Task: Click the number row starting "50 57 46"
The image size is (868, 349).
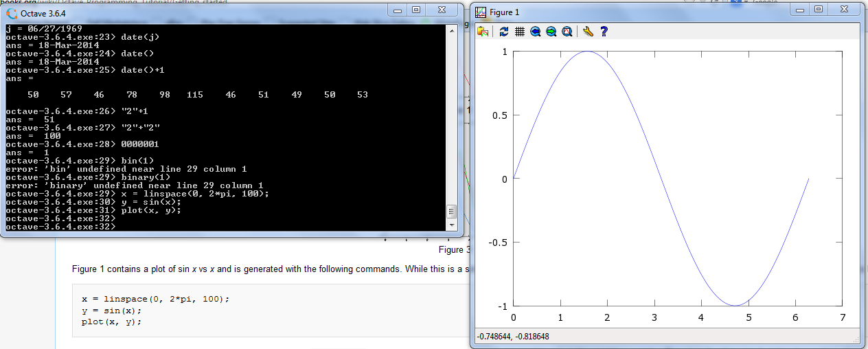Action: [198, 95]
